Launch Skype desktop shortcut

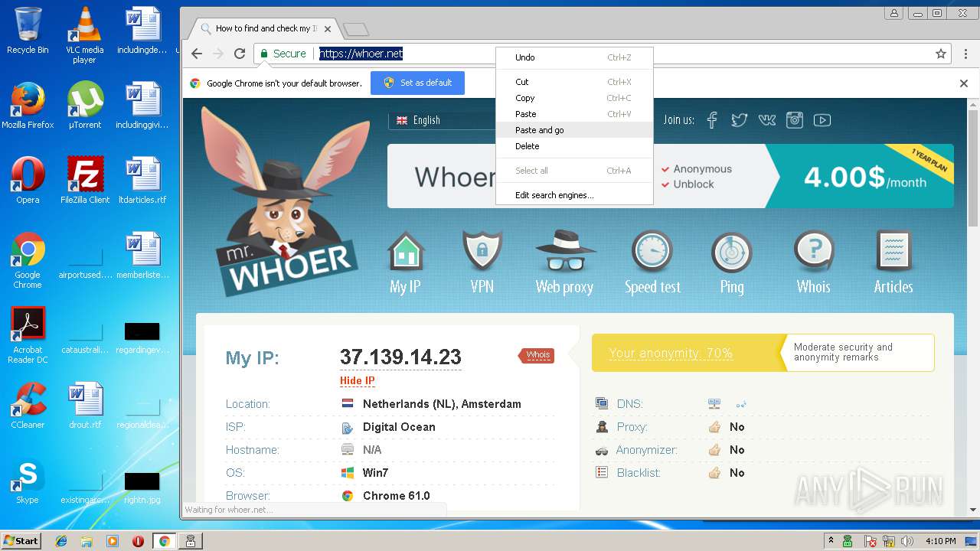click(28, 481)
